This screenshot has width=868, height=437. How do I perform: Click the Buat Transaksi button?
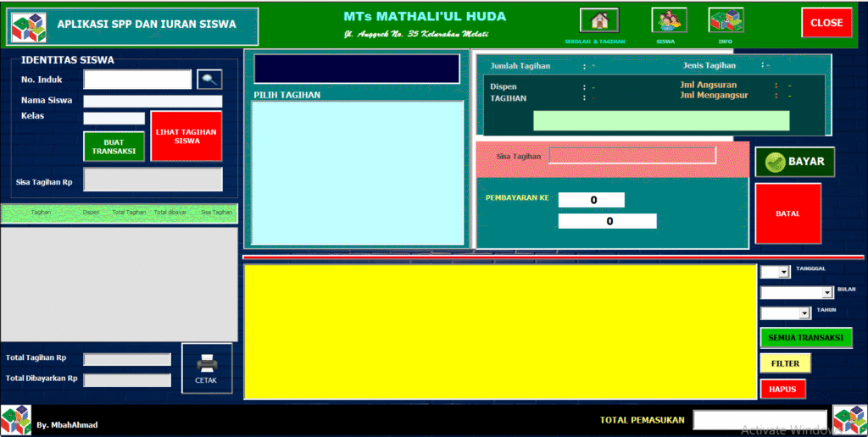[x=114, y=147]
